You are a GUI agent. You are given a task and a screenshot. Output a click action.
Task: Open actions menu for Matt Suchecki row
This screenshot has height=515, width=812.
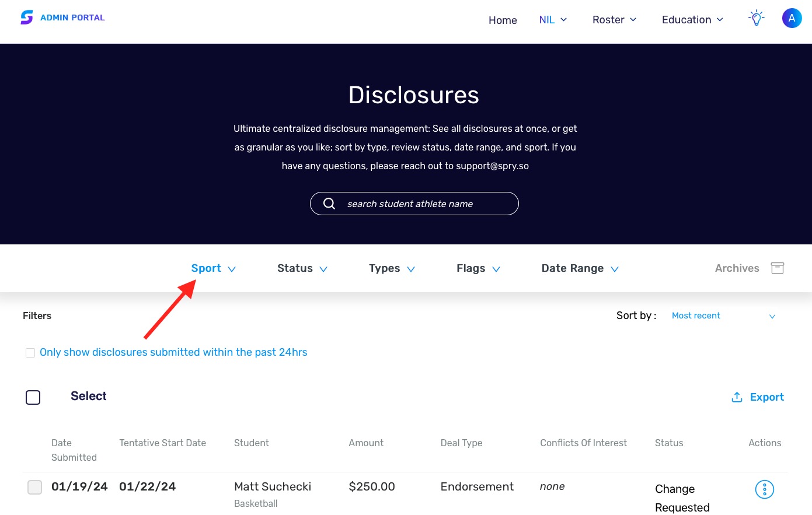[764, 489]
